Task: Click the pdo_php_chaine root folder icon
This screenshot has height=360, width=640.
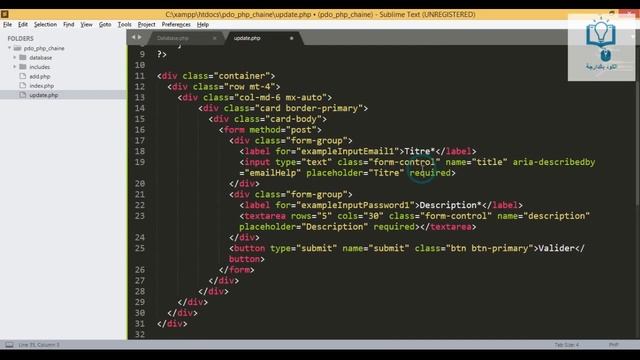Action: [18, 48]
